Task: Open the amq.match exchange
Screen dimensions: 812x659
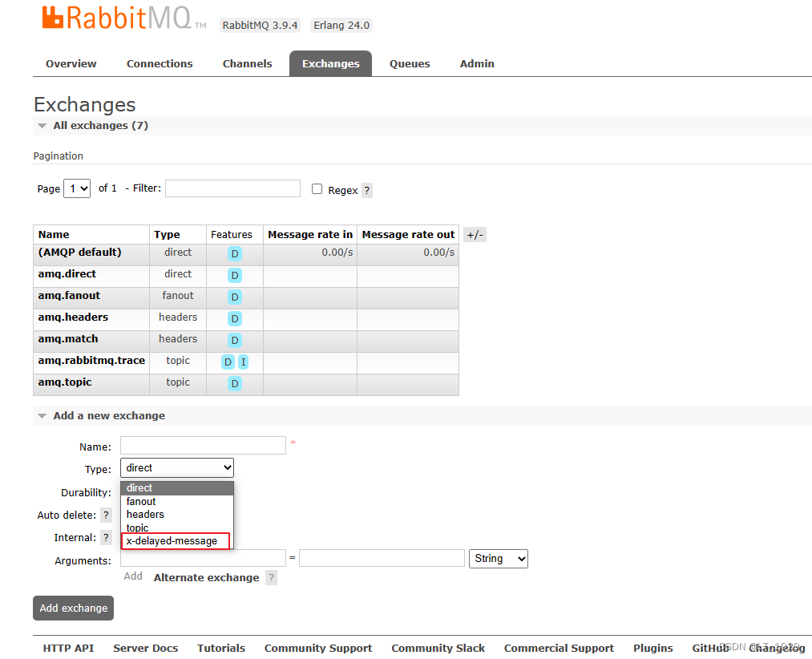Action: pos(68,339)
